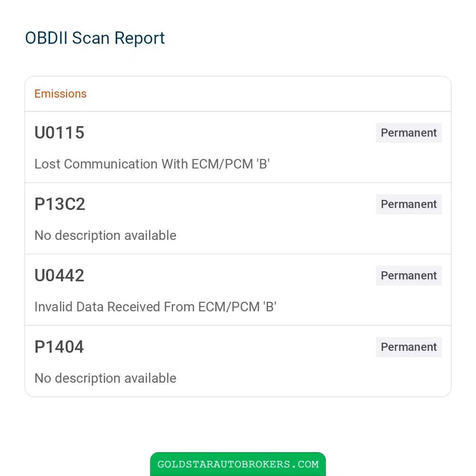
Task: Select P13C2's No description available text
Action: click(x=105, y=236)
